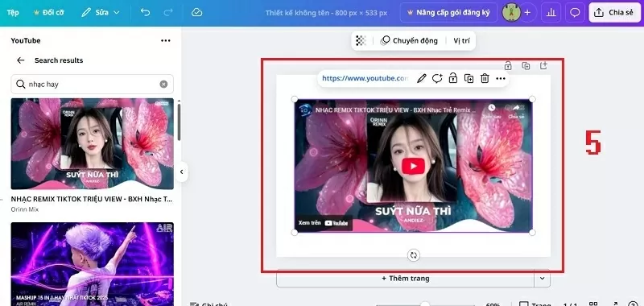Click Nâng cấp gói đăng ký button

click(448, 12)
